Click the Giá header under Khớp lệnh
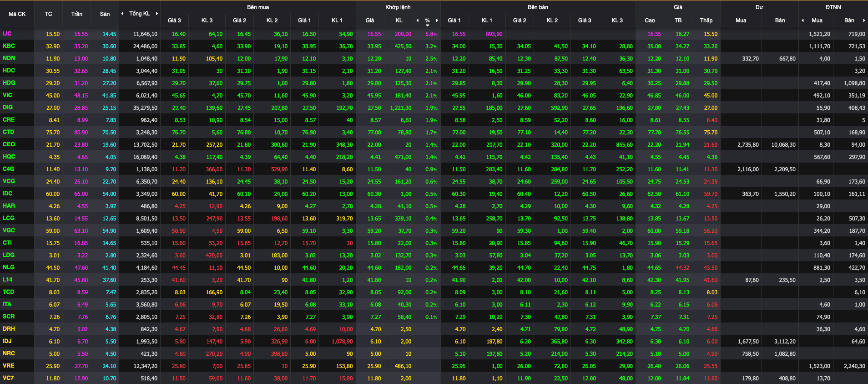Screen dimensions: 868x384 [370, 20]
